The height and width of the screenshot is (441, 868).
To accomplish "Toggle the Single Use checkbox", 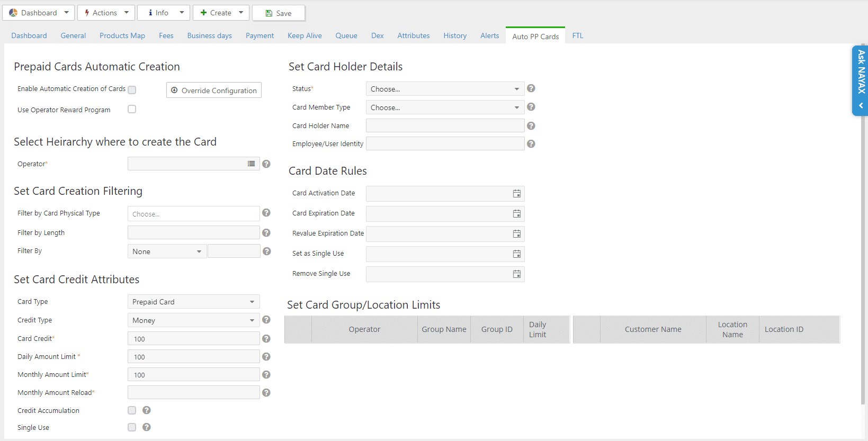I will pos(132,427).
